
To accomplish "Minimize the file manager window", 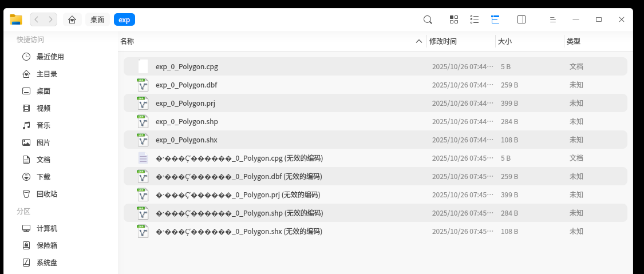I will [x=576, y=19].
